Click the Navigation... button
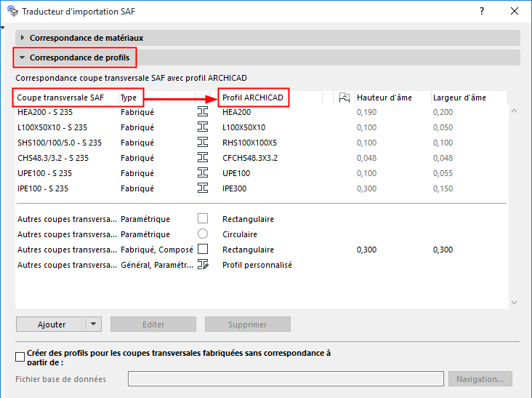The height and width of the screenshot is (398, 532). [480, 378]
